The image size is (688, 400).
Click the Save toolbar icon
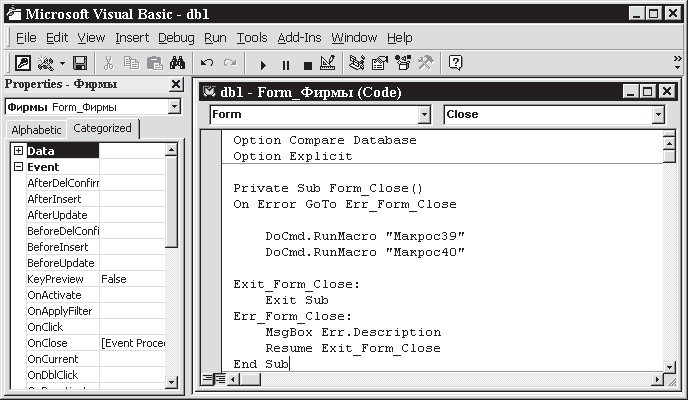pyautogui.click(x=79, y=64)
